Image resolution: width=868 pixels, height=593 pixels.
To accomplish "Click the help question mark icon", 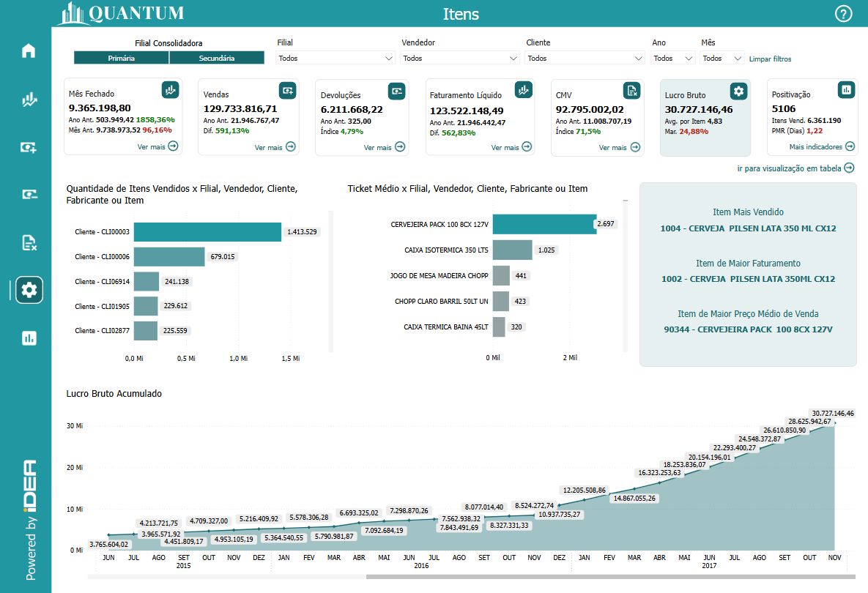I will [x=843, y=14].
